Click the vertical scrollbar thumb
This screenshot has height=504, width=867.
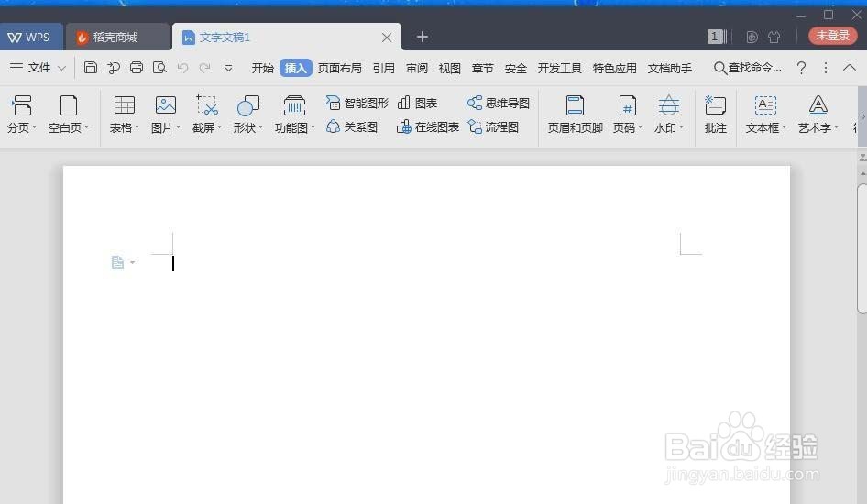tap(862, 248)
